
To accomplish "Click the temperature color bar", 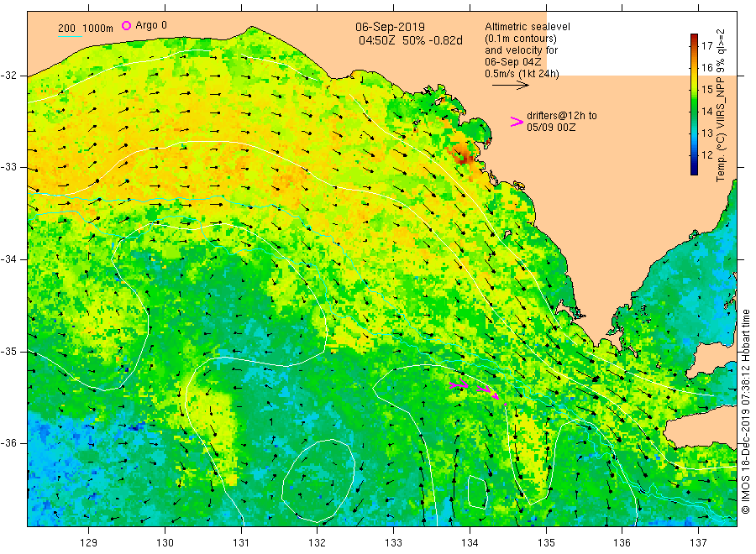I will [695, 104].
